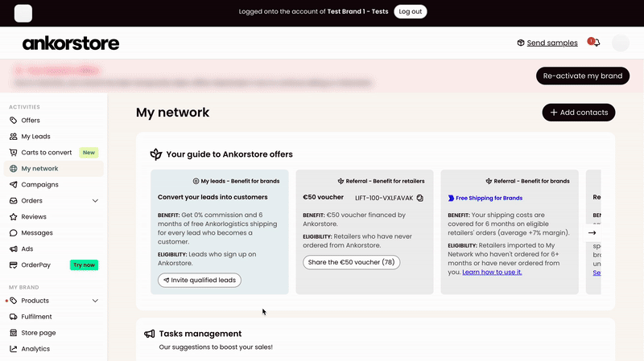This screenshot has width=644, height=361.
Task: Click the Messages chat bubble icon
Action: point(13,232)
